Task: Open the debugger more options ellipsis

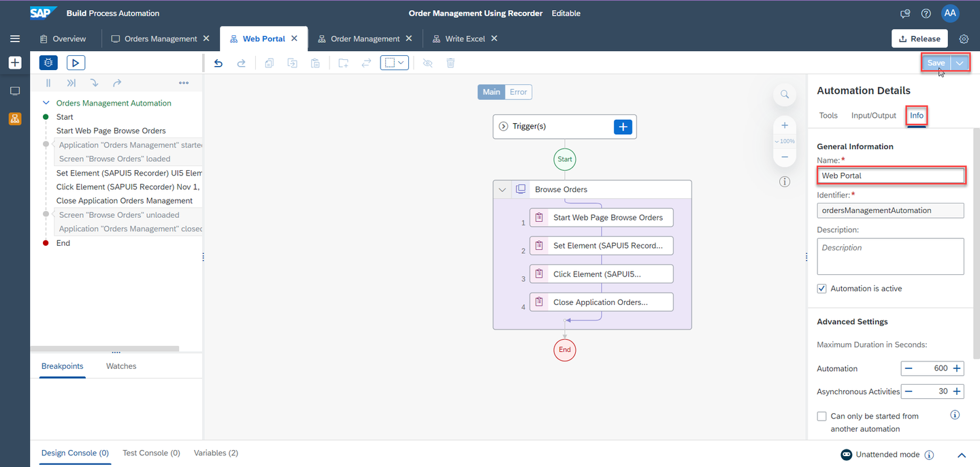Action: 184,83
